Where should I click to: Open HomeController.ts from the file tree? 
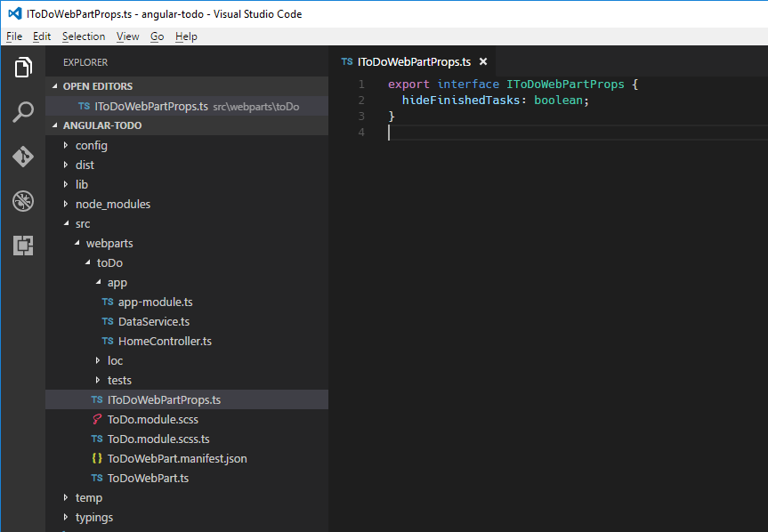click(165, 341)
